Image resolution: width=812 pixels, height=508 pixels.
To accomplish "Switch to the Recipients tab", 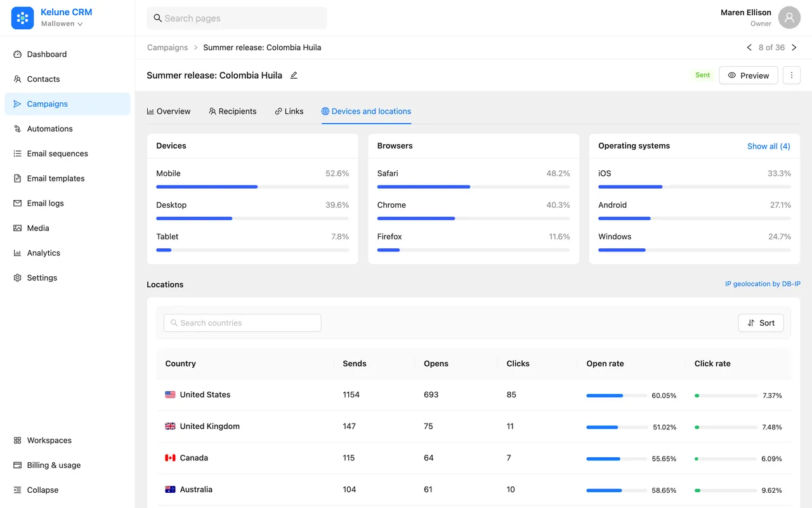I will (233, 111).
